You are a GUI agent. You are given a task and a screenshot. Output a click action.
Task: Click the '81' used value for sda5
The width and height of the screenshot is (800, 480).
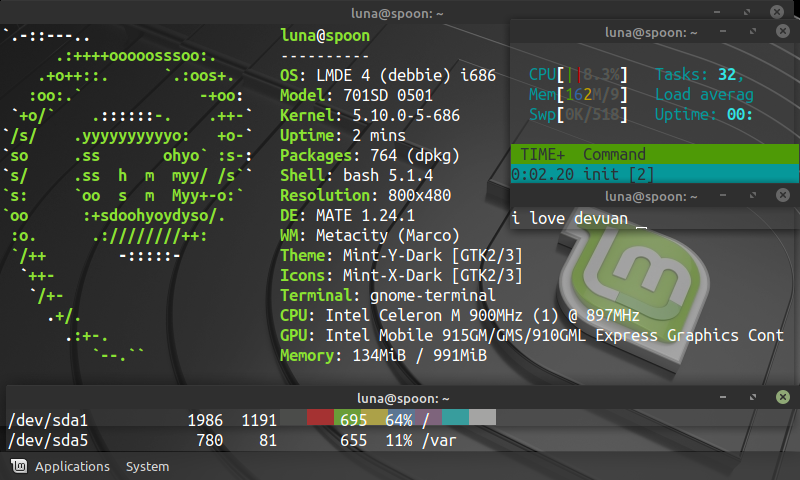(x=268, y=440)
